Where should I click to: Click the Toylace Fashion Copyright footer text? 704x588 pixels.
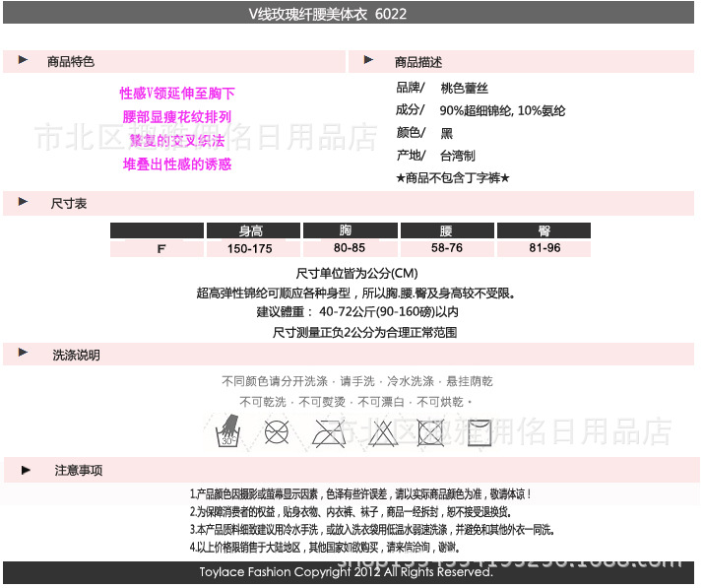[x=346, y=572]
